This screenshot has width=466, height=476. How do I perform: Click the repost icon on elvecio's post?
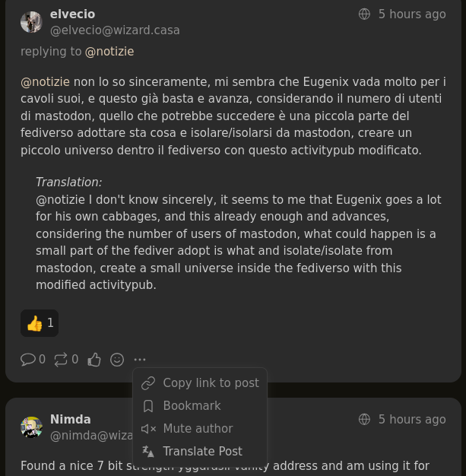[61, 359]
